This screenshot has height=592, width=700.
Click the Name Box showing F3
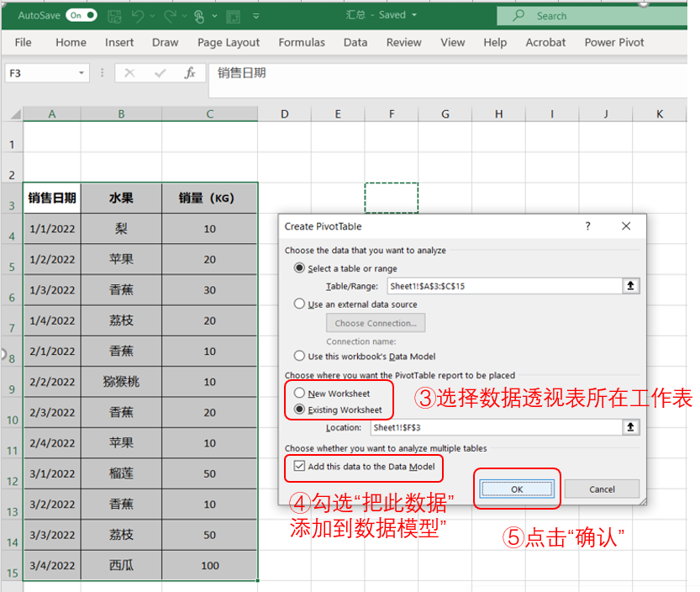coord(41,73)
